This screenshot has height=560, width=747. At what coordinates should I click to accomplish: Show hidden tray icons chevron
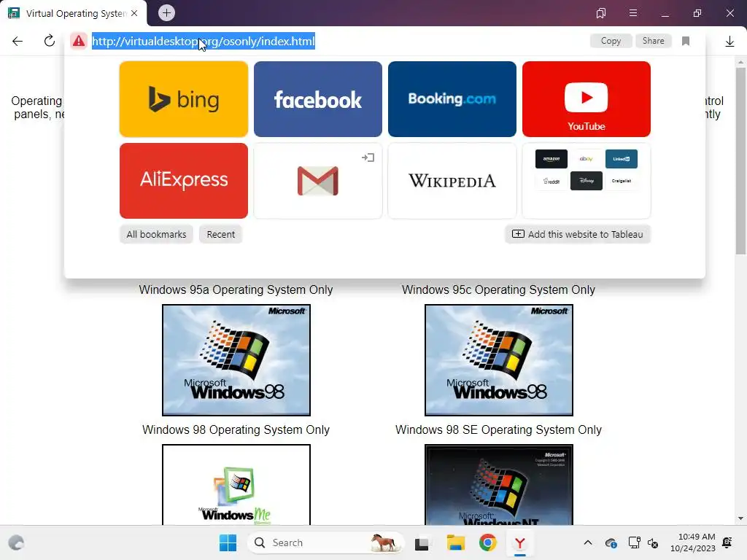(588, 542)
